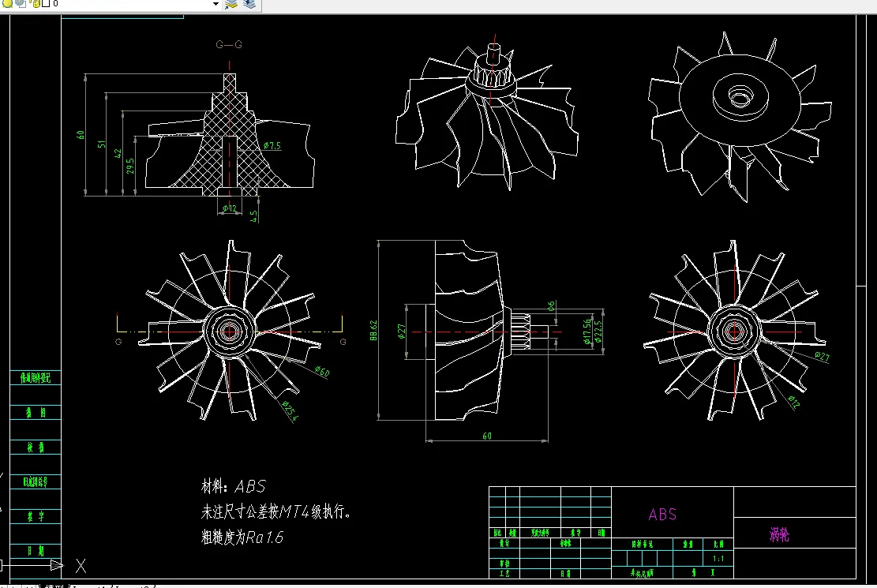Select the ø22.5 dimension text
Image resolution: width=877 pixels, height=588 pixels.
[x=598, y=331]
